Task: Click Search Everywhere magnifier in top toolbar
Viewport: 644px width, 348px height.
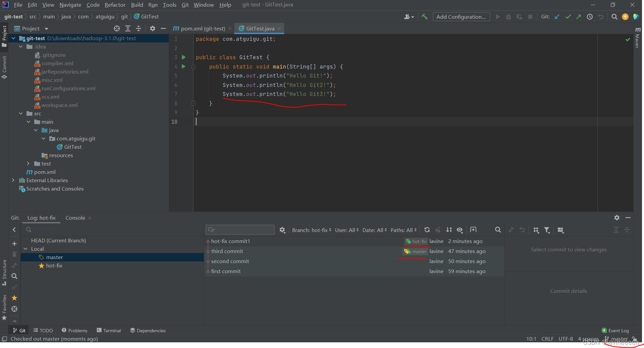Action: point(614,17)
